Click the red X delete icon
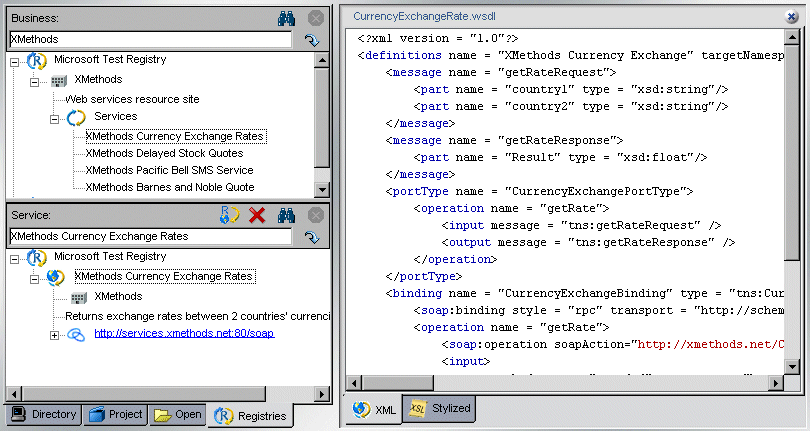 (x=257, y=216)
